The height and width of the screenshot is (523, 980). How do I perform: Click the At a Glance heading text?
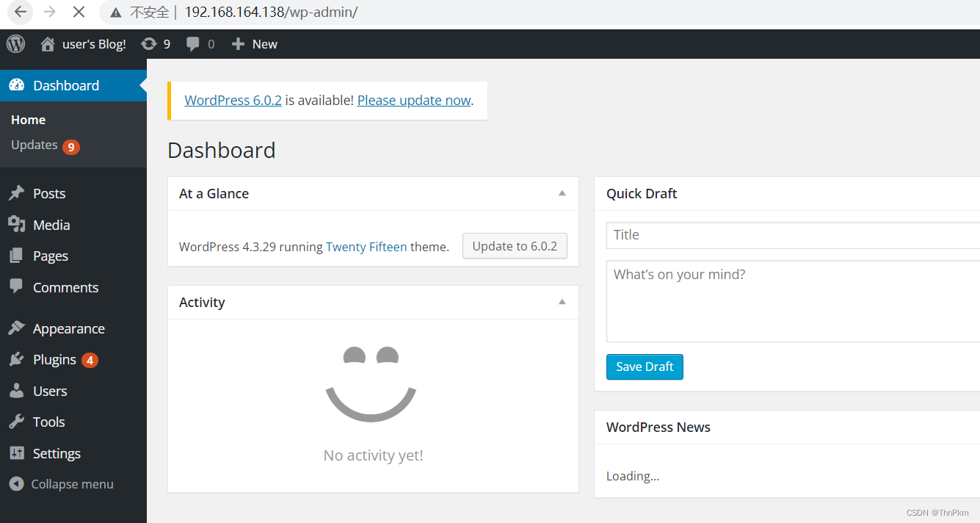[x=214, y=193]
